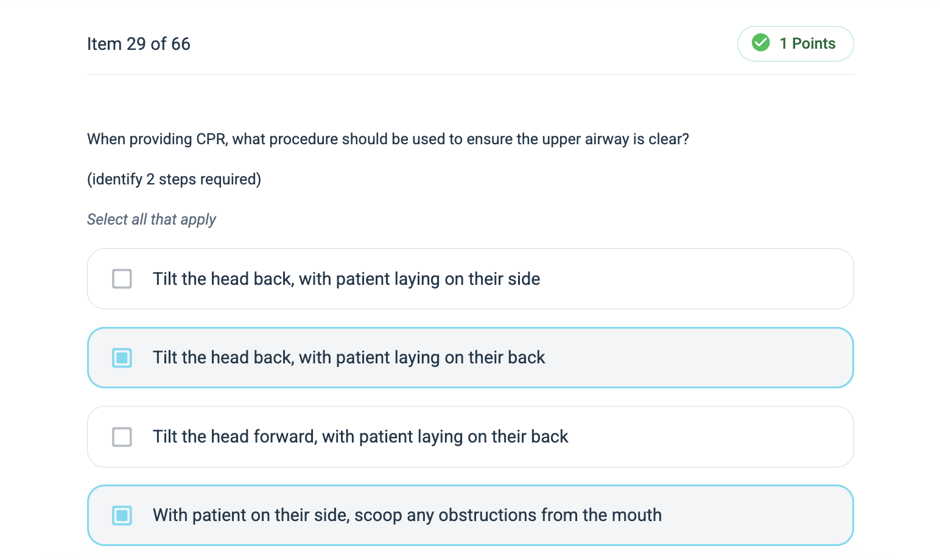
Task: Choose the 'Tilt the head forward' answer text
Action: (360, 436)
